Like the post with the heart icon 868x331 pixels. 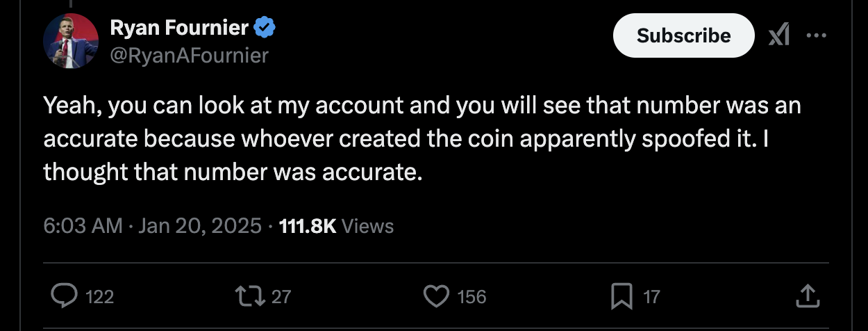437,297
